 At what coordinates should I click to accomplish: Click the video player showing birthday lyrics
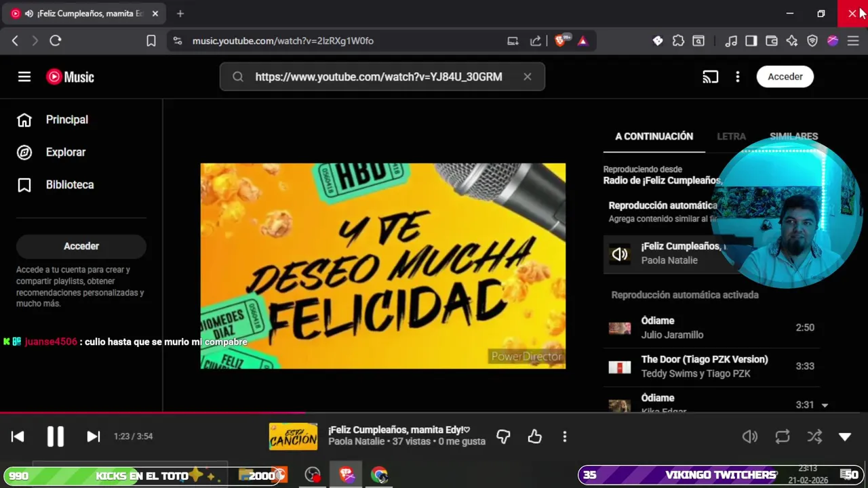coord(383,266)
